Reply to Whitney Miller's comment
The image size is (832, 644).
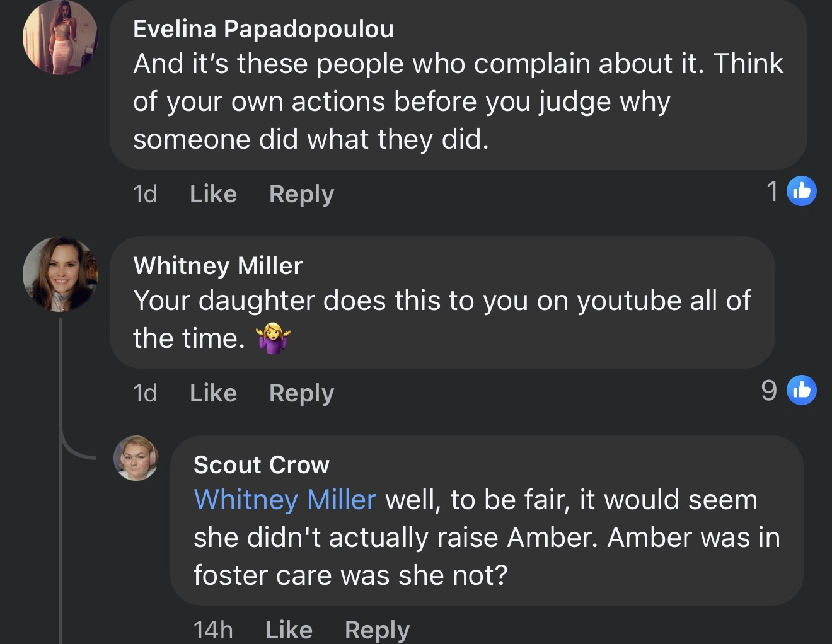pos(301,393)
